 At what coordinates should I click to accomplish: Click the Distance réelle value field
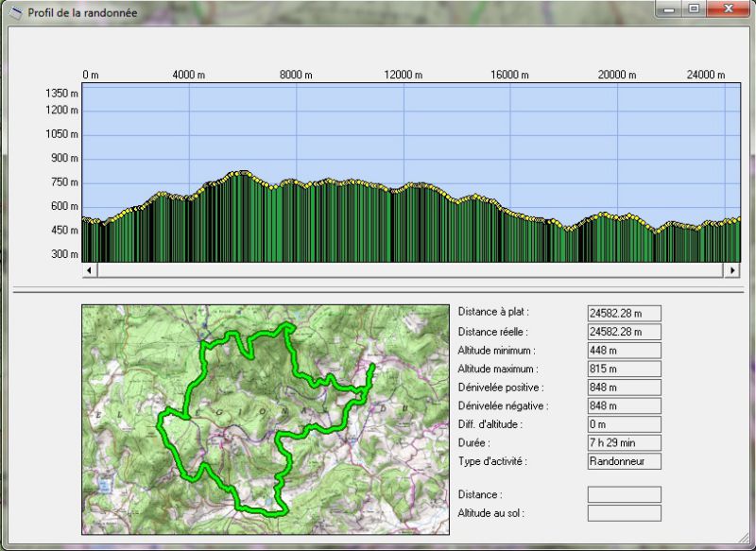click(x=624, y=332)
